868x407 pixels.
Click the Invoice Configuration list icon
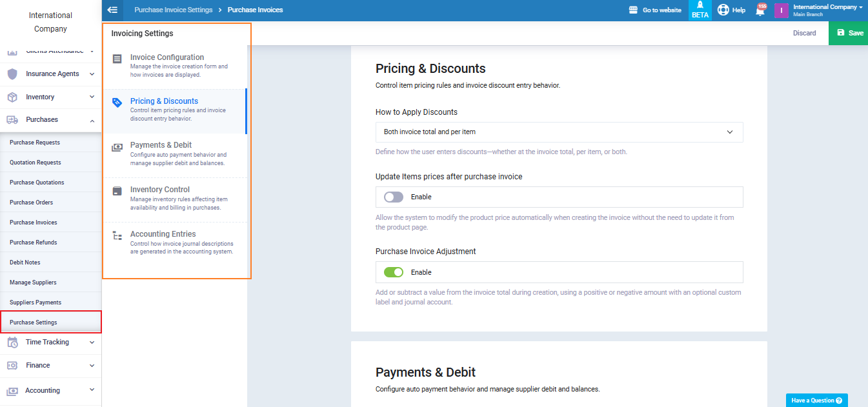(117, 59)
